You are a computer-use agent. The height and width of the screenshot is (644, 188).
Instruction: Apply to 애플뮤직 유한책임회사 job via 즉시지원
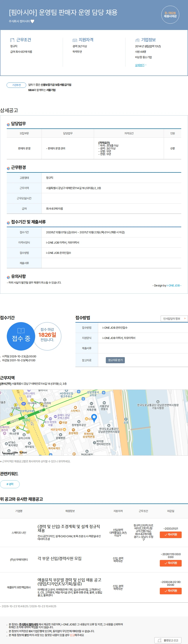[171, 591]
